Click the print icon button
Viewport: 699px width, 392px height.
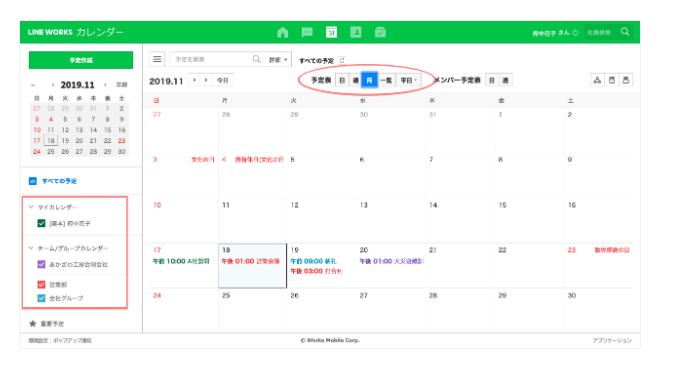click(x=626, y=80)
